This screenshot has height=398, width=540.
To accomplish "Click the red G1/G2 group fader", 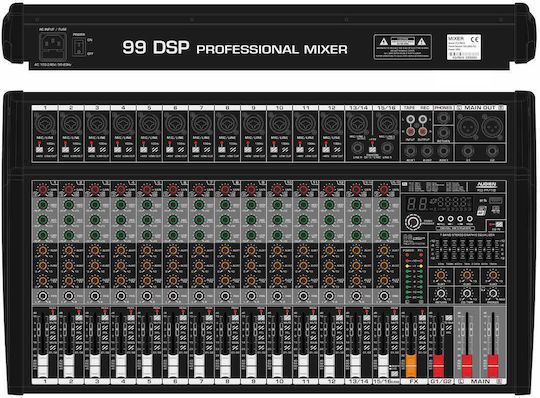I will (438, 366).
